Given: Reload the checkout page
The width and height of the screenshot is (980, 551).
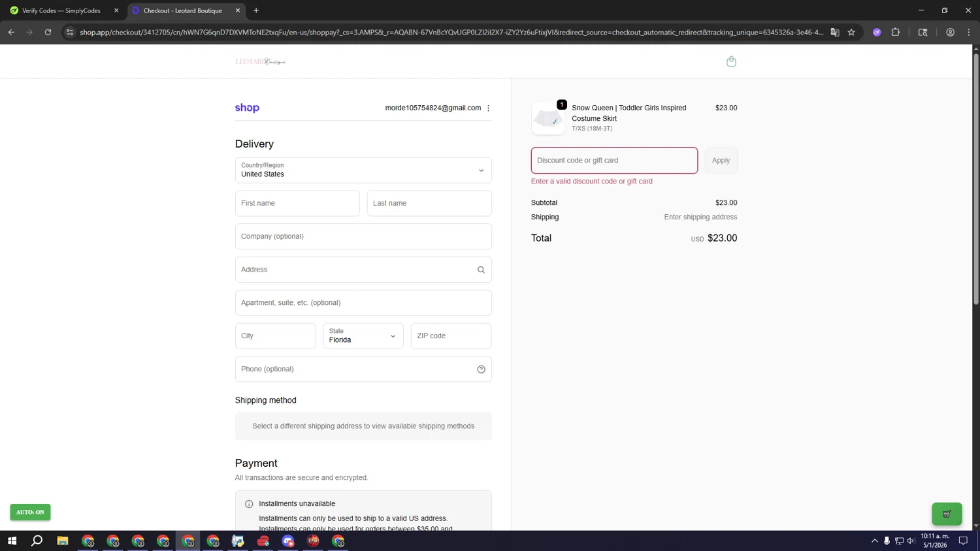Looking at the screenshot, I should 48,32.
